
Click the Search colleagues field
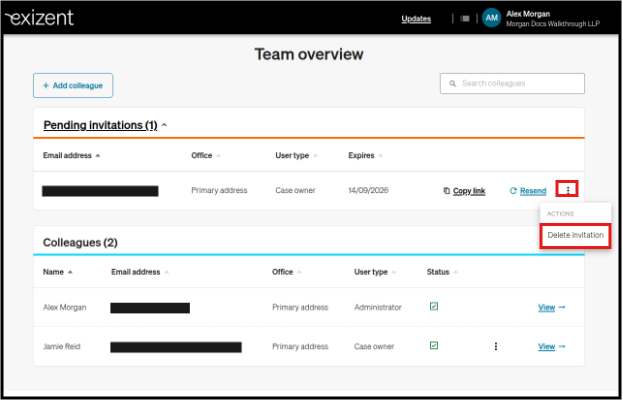click(512, 83)
